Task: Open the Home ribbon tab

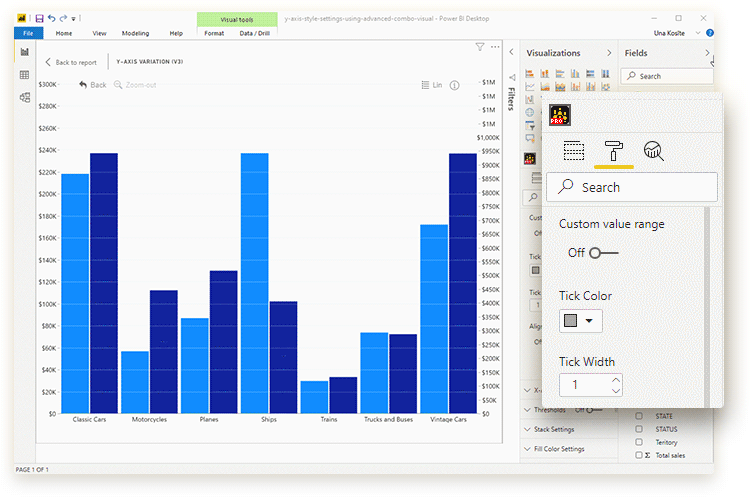Action: pyautogui.click(x=64, y=33)
